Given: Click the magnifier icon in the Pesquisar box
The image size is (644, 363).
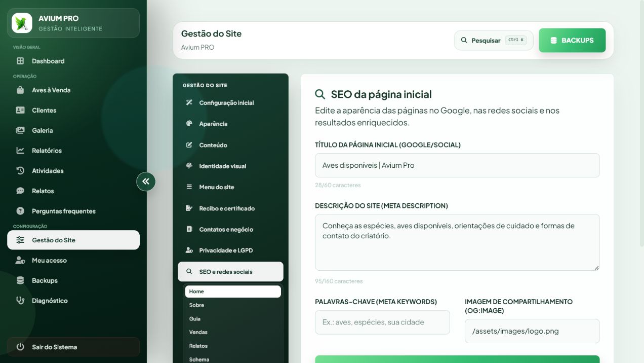Looking at the screenshot, I should (x=464, y=41).
